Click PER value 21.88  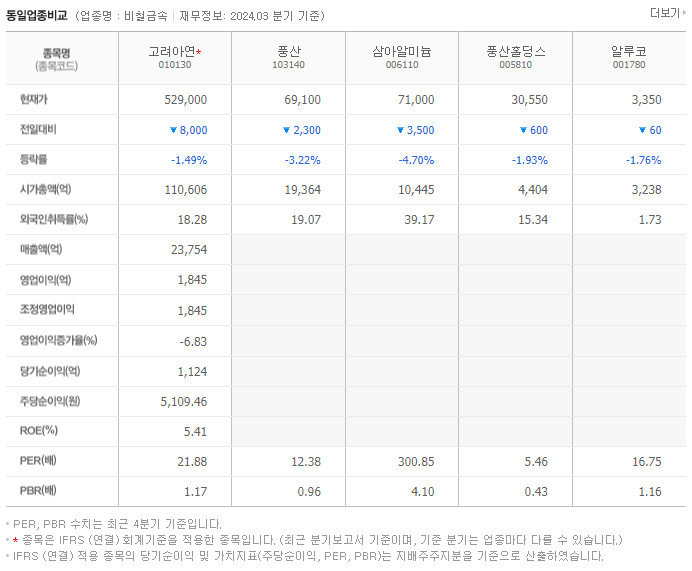(x=192, y=462)
